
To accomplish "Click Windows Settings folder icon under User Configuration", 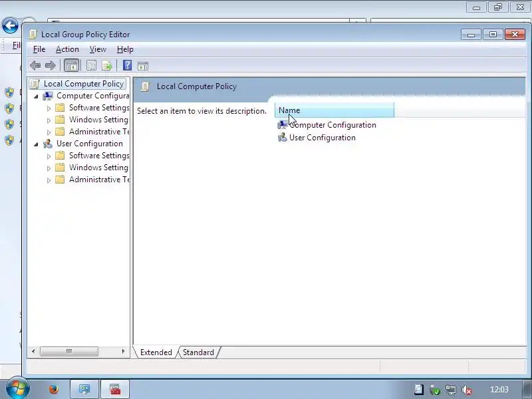I will click(60, 168).
